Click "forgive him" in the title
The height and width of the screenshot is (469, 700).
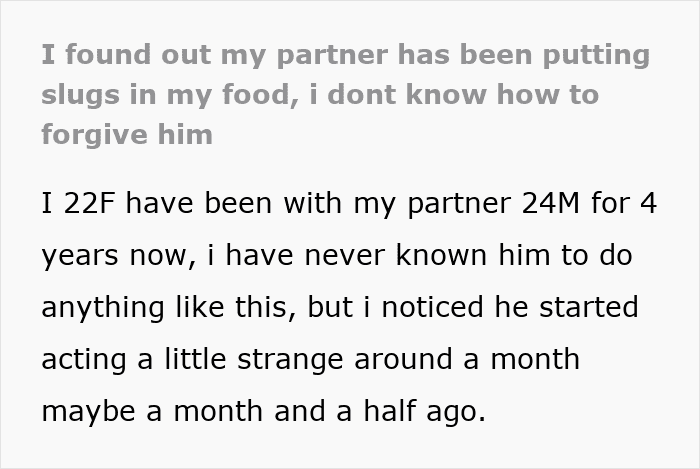tap(127, 134)
